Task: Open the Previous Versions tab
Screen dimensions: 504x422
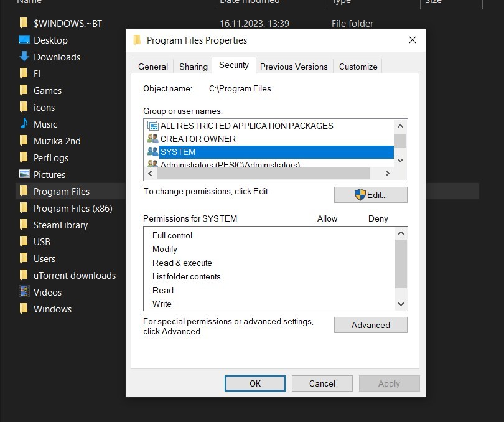Action: coord(294,67)
